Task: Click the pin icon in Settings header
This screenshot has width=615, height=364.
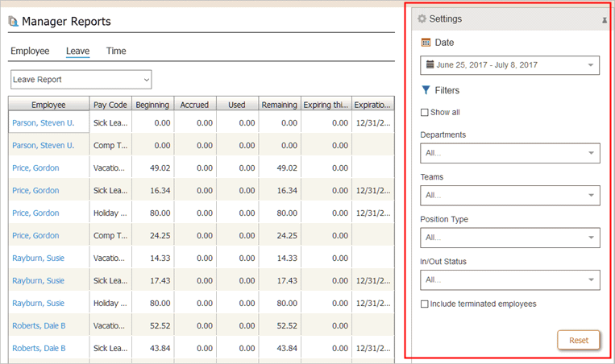Action: click(x=605, y=20)
